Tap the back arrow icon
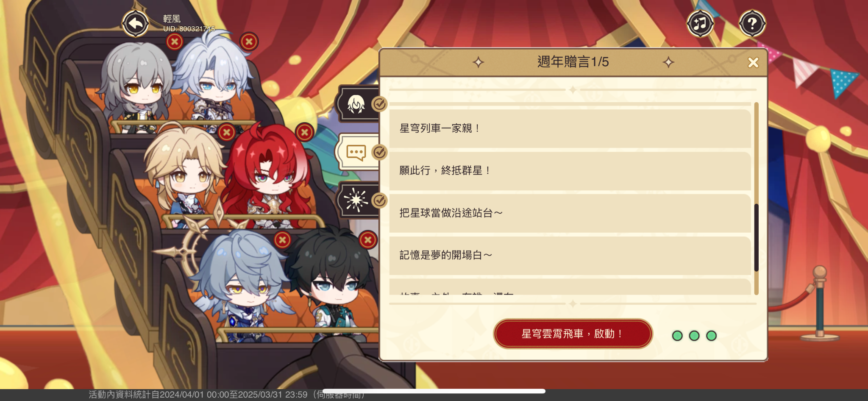868x401 pixels. click(136, 23)
